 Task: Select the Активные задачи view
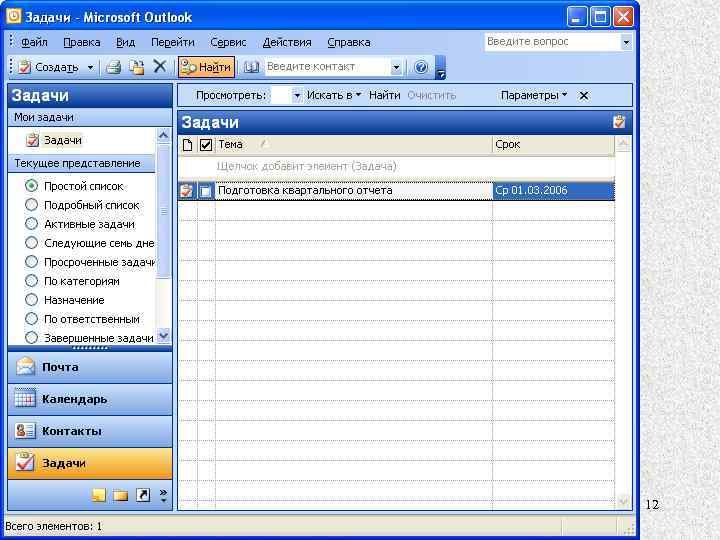click(32, 224)
